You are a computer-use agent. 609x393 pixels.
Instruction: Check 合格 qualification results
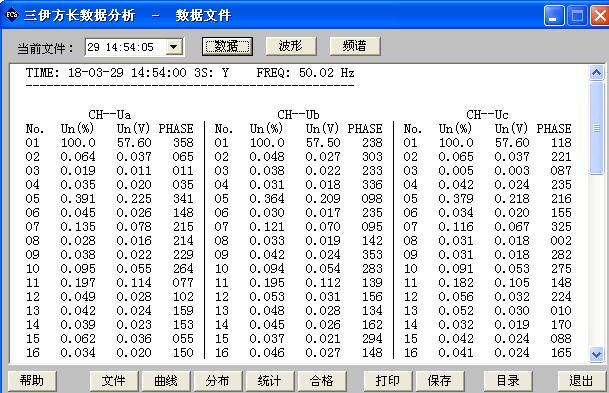322,381
